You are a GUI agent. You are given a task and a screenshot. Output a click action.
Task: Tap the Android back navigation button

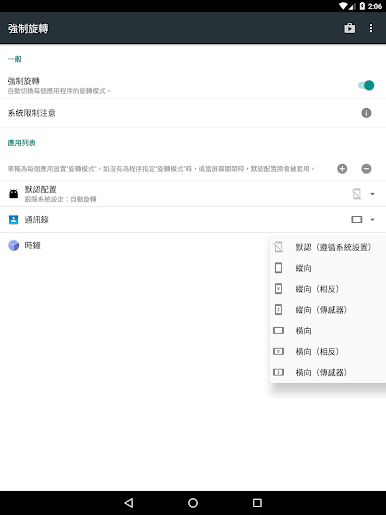point(129,503)
